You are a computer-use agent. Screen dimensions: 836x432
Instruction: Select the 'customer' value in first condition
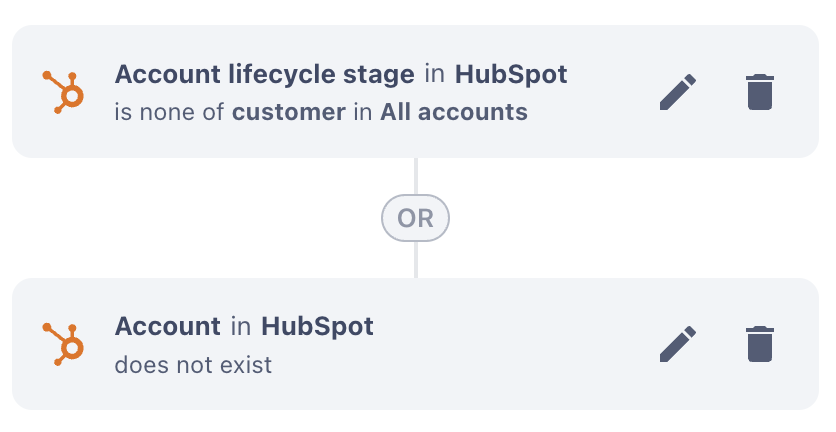(288, 112)
